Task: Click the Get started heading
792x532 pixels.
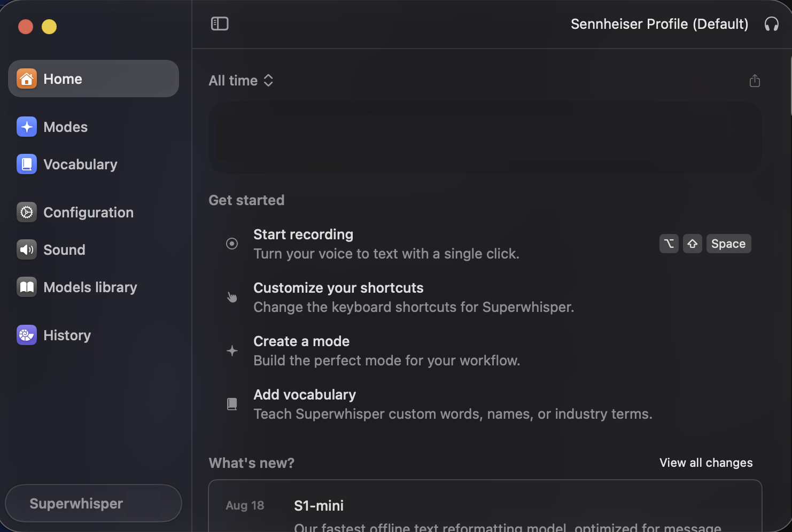Action: pyautogui.click(x=246, y=200)
